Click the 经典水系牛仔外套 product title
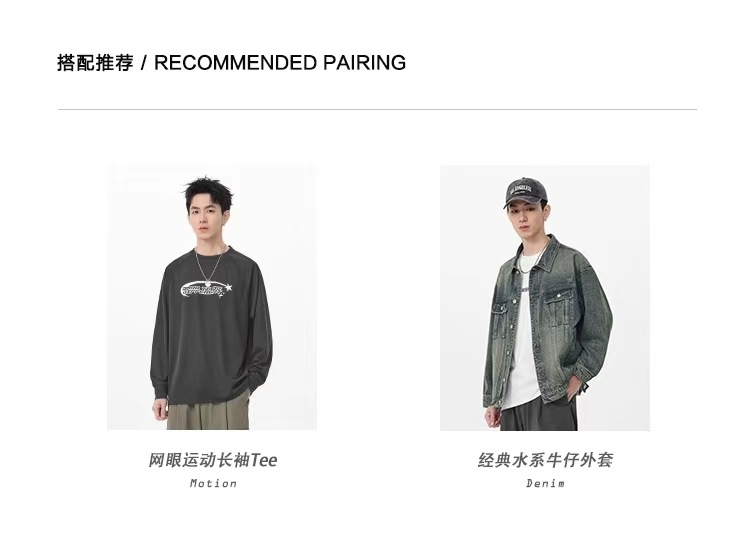 click(x=545, y=460)
